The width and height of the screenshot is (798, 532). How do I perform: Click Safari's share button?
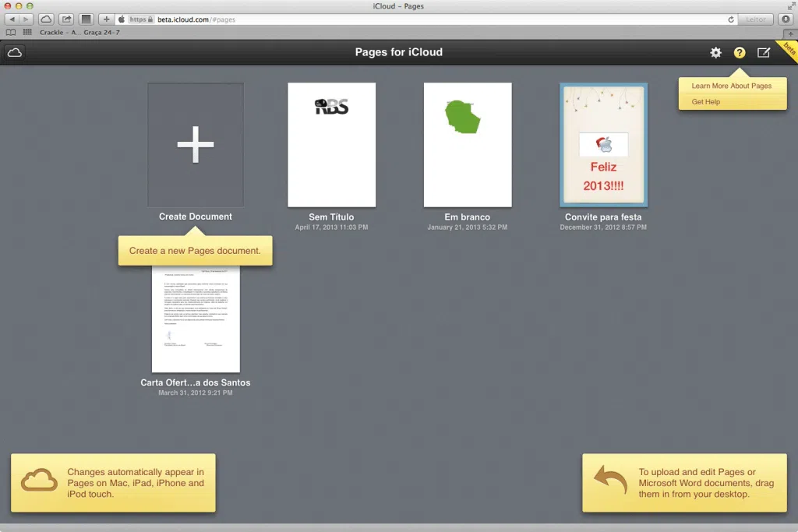[x=66, y=19]
